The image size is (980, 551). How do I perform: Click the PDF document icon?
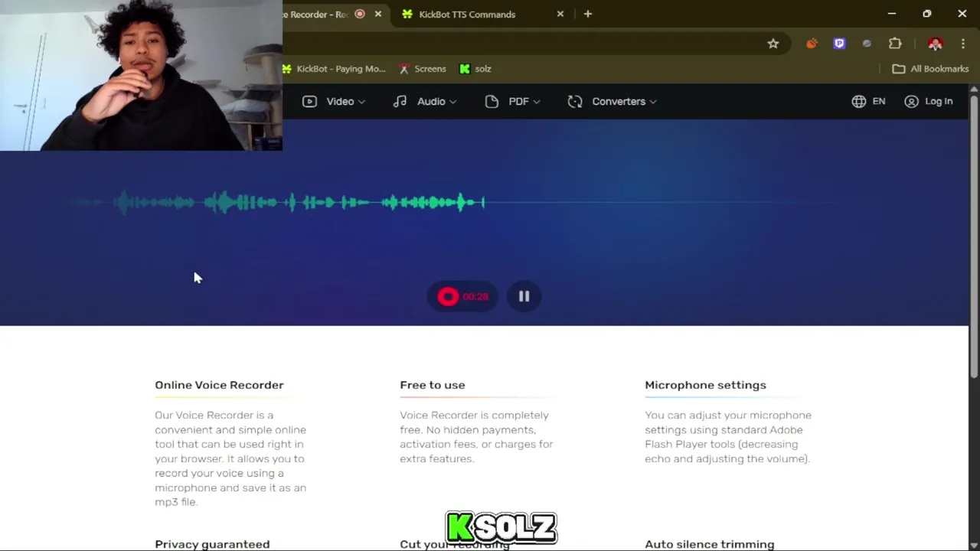(x=492, y=101)
